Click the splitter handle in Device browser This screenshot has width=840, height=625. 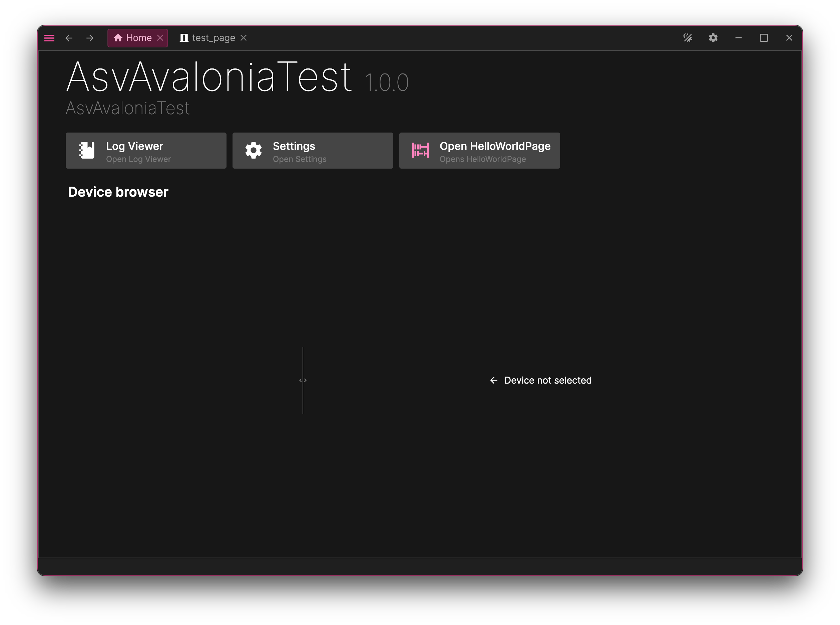303,380
